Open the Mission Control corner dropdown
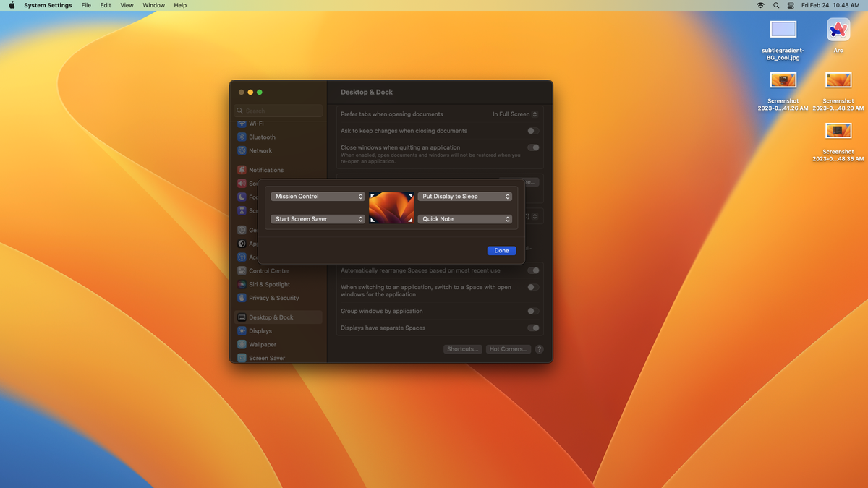The width and height of the screenshot is (868, 488). click(x=317, y=196)
